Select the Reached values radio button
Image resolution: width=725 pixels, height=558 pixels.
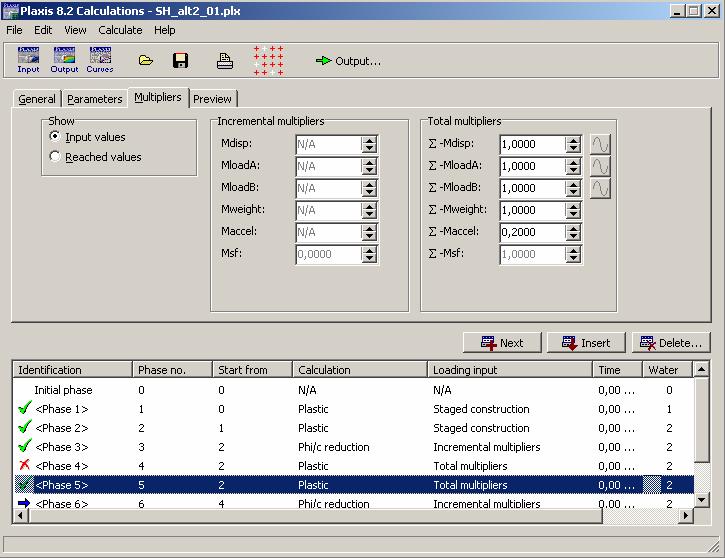(55, 156)
